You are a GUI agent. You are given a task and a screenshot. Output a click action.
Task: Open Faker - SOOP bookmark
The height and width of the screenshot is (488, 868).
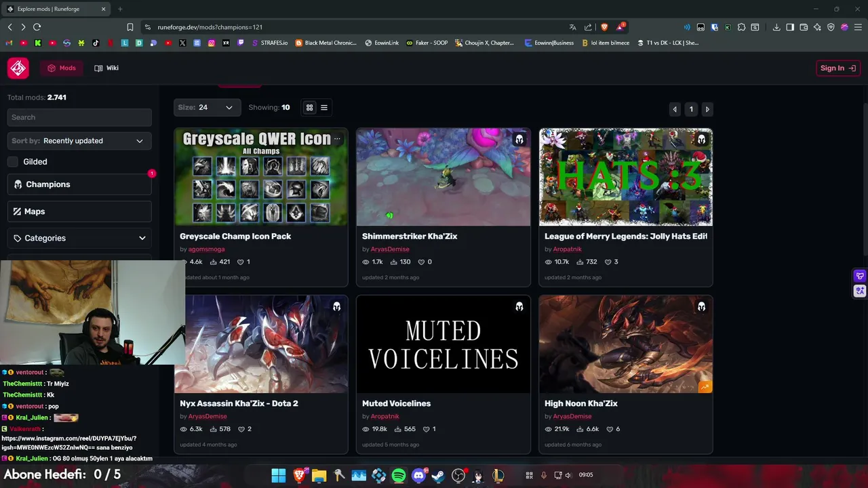coord(427,43)
